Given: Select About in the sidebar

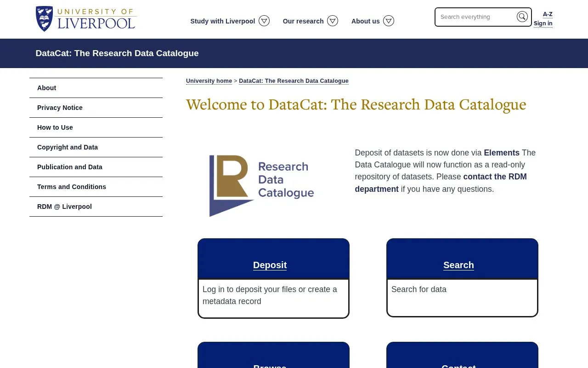Looking at the screenshot, I should click(96, 88).
